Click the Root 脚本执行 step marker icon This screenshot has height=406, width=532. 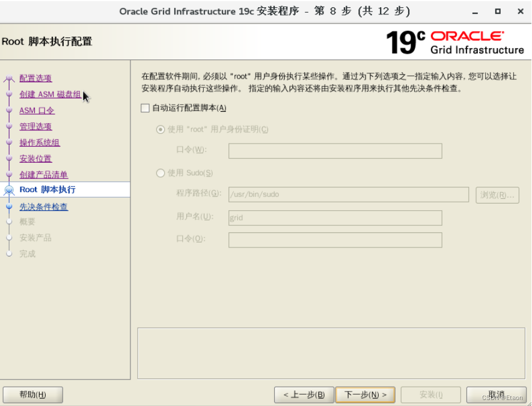[9, 190]
